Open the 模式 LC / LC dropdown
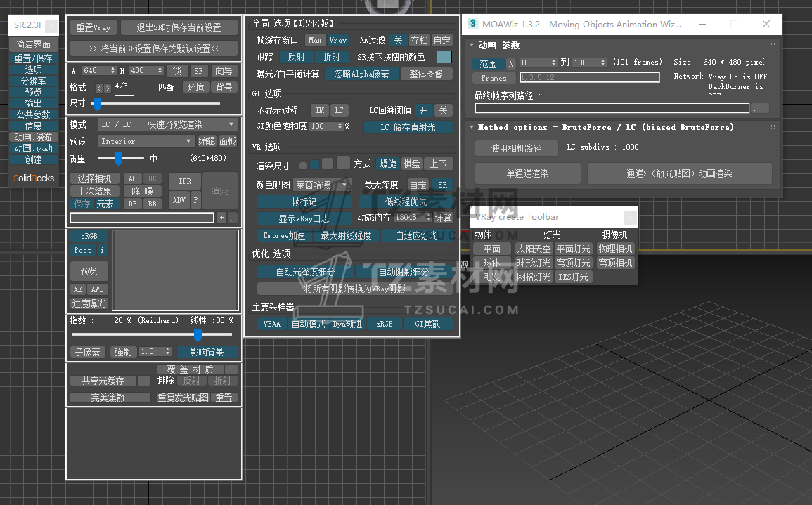 [167, 124]
